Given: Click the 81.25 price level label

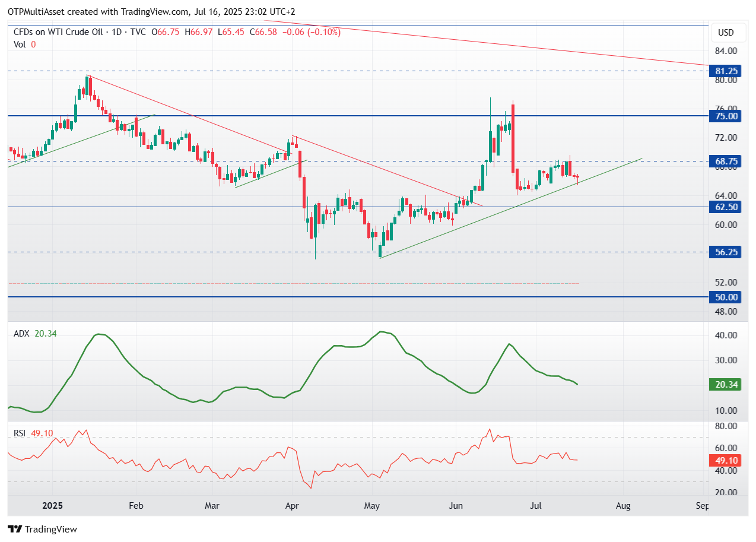Looking at the screenshot, I should click(x=726, y=71).
